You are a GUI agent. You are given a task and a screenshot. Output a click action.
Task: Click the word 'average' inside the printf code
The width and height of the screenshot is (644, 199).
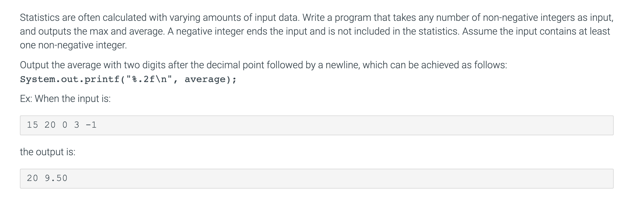tap(205, 79)
